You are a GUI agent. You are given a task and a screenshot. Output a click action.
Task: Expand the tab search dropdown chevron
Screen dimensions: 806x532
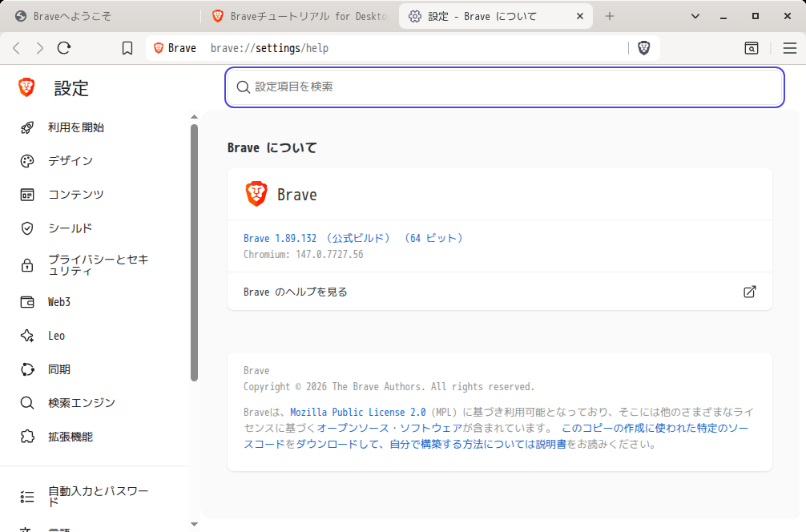coord(695,17)
